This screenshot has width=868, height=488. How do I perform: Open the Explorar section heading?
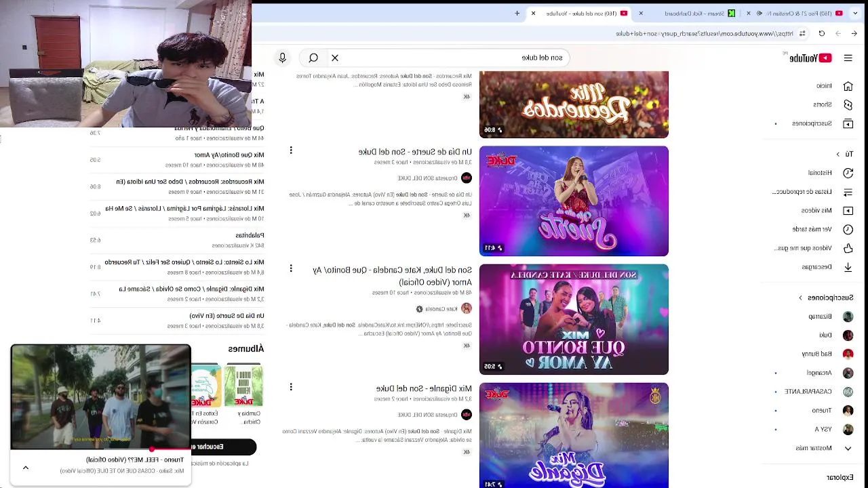point(840,477)
